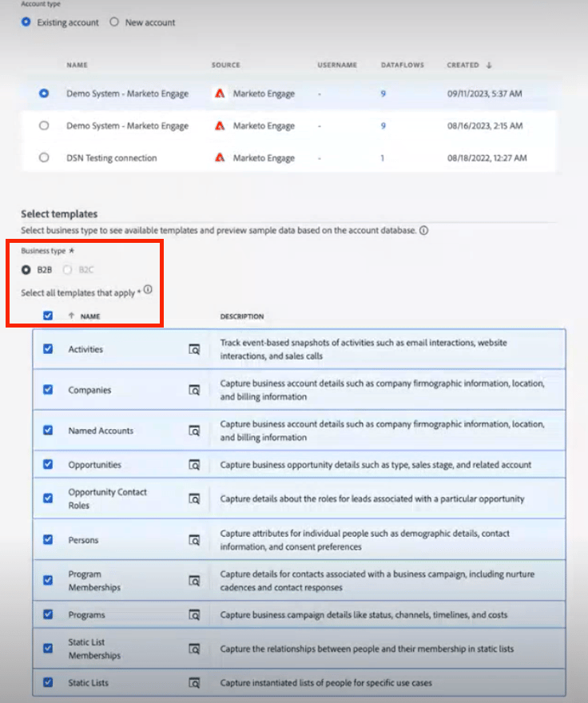Select DSN Testing connection account
Image resolution: width=588 pixels, height=703 pixels.
tap(44, 158)
